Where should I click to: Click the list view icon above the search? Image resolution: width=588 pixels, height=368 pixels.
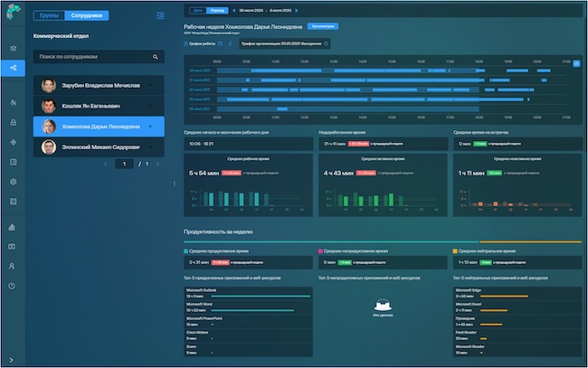160,15
